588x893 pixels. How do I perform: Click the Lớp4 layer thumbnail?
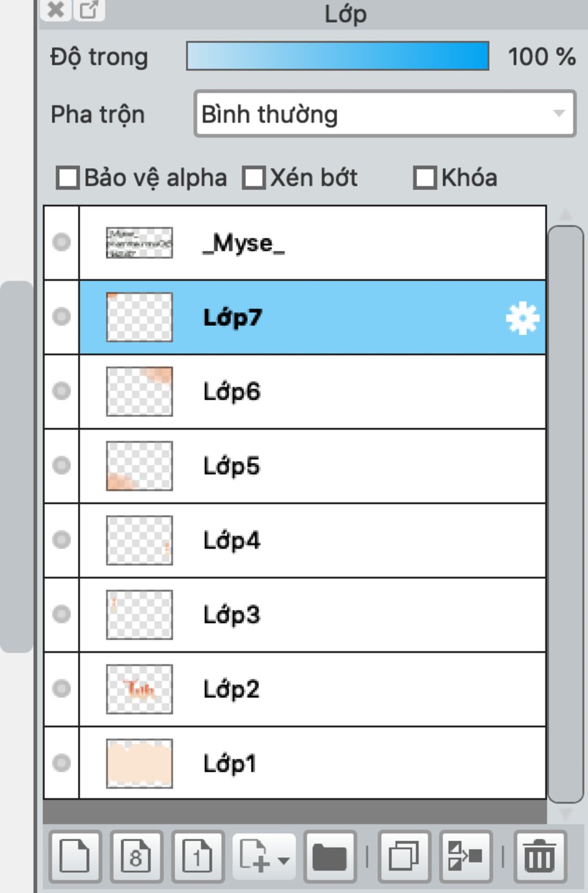(140, 540)
